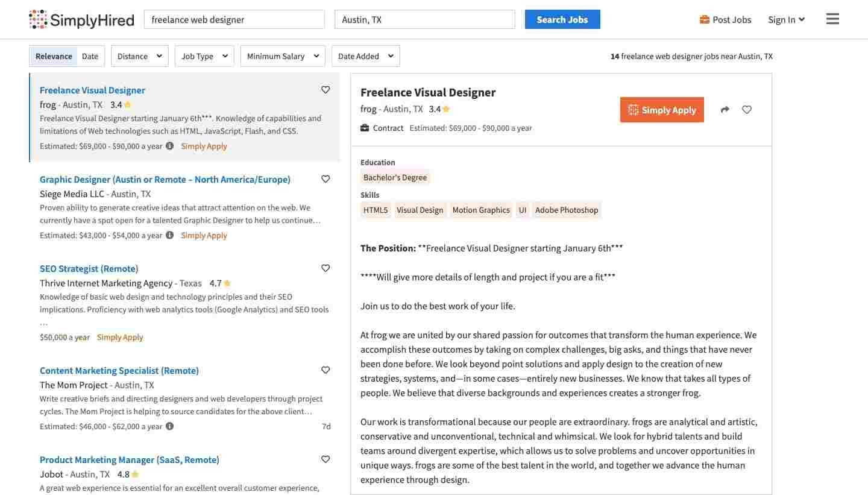Expand the Job Type filter
The height and width of the screenshot is (495, 868).
pyautogui.click(x=204, y=56)
